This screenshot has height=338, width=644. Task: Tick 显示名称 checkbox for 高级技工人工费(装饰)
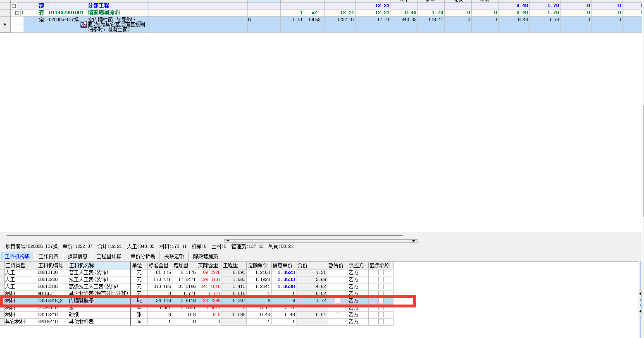pos(381,287)
